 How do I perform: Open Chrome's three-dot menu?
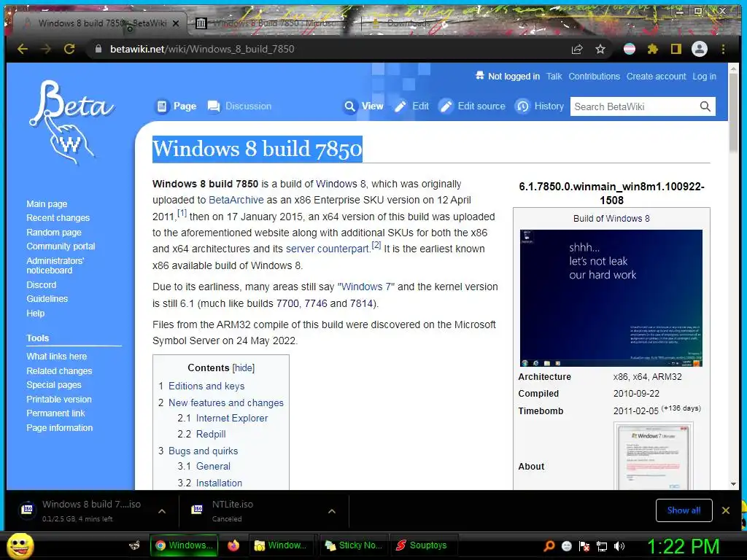click(x=723, y=49)
